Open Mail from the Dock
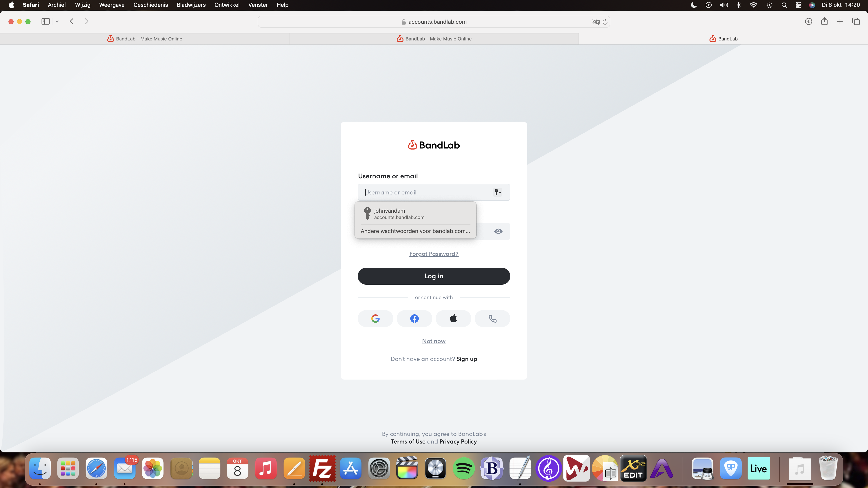Image resolution: width=868 pixels, height=488 pixels. pyautogui.click(x=125, y=468)
